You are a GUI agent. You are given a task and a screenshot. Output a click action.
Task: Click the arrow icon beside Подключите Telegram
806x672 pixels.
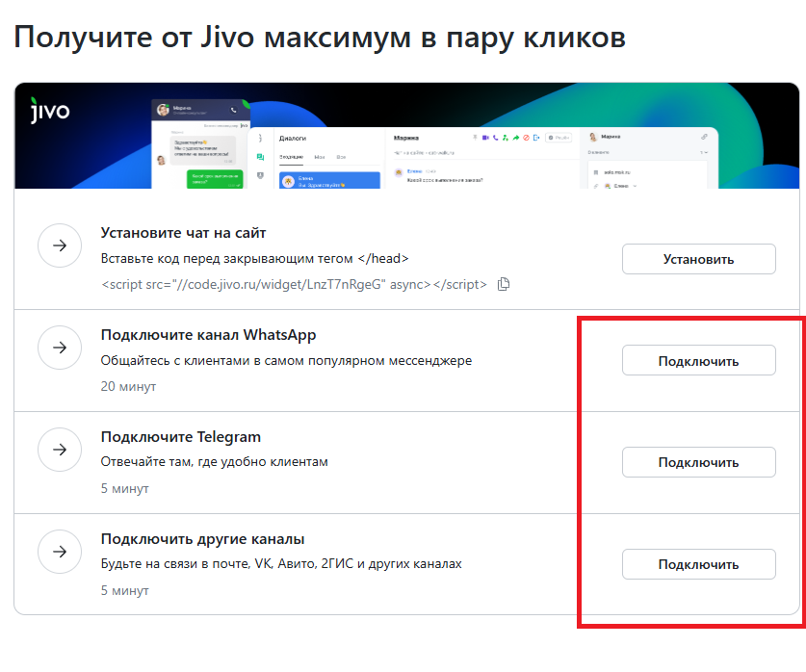pyautogui.click(x=60, y=450)
